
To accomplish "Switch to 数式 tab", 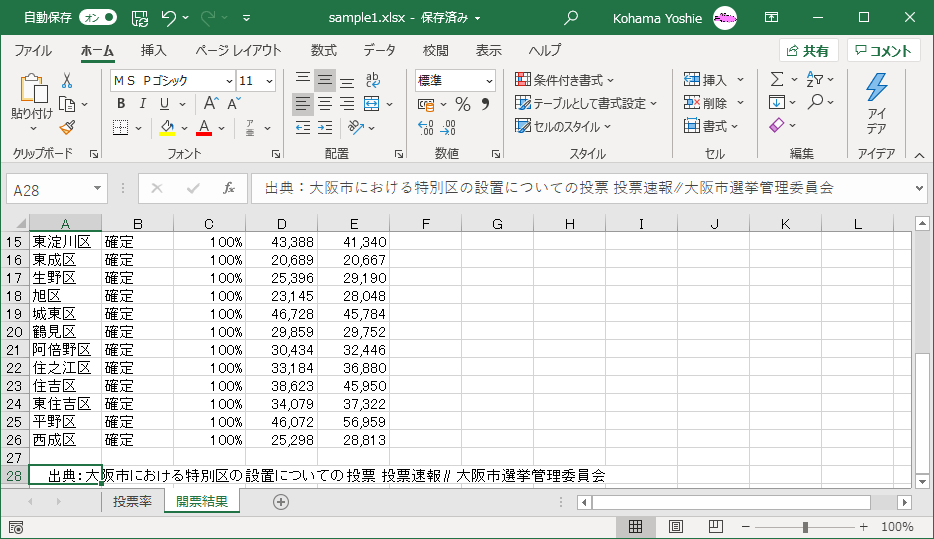I will click(x=323, y=51).
